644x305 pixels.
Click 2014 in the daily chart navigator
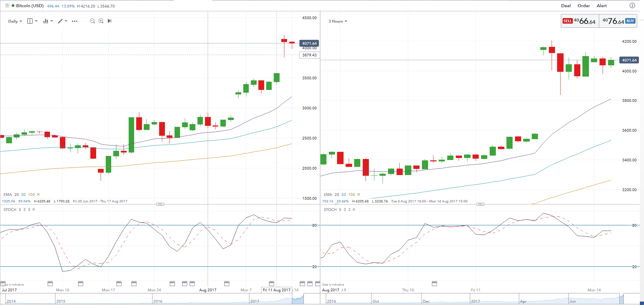coord(11,301)
